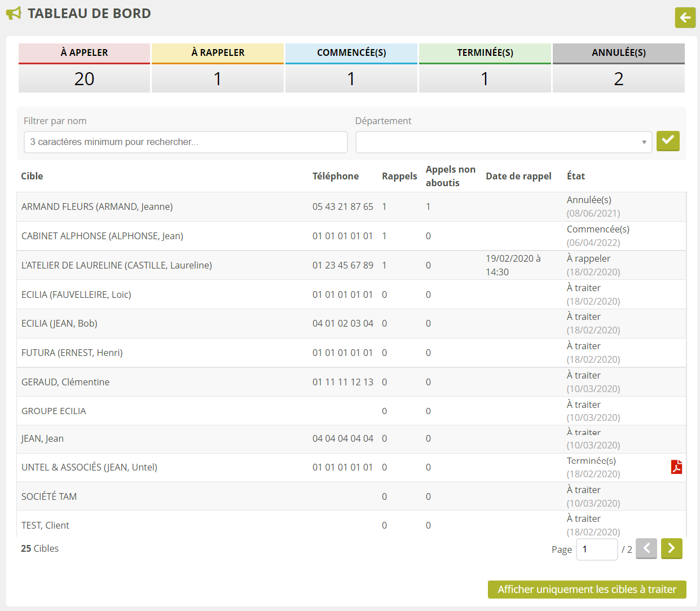The image size is (700, 611).
Task: Select CABINET ALPHONSE target row
Action: click(x=102, y=236)
